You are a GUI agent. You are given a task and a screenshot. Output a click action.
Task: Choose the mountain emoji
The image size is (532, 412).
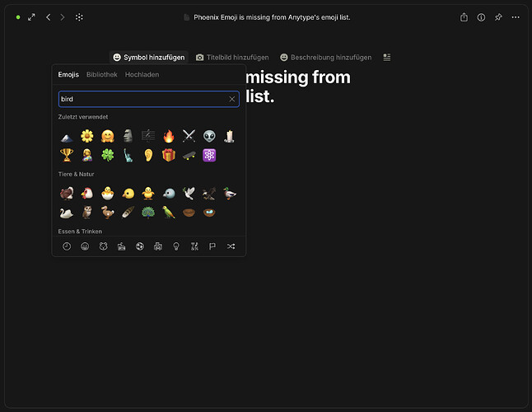coord(67,137)
